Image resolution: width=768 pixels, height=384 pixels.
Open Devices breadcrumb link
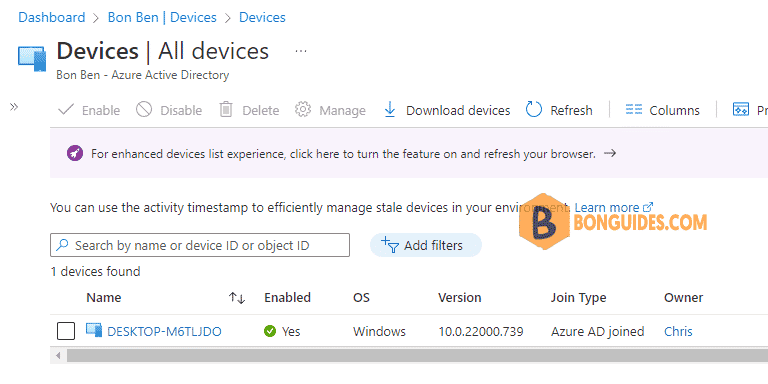click(x=262, y=18)
